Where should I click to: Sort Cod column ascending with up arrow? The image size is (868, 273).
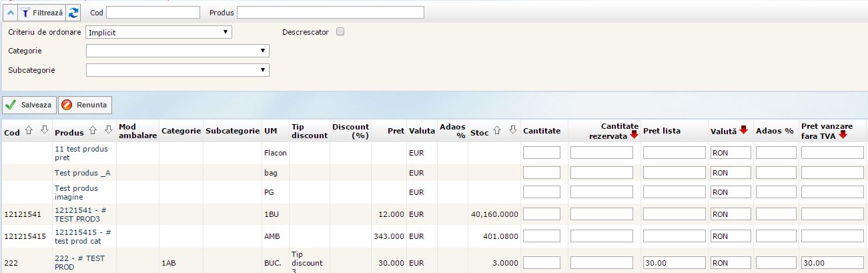coord(29,131)
